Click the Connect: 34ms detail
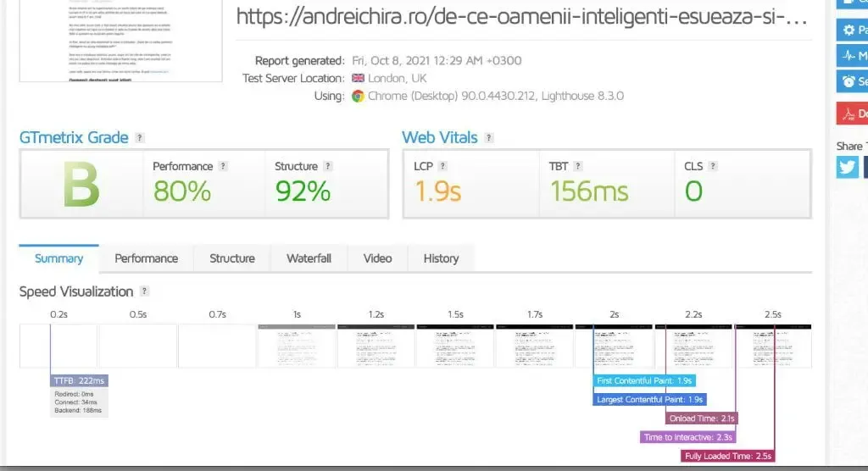 pyautogui.click(x=75, y=402)
